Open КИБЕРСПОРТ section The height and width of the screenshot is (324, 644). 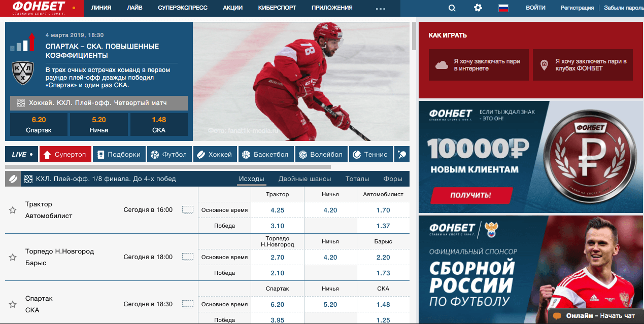tap(277, 8)
